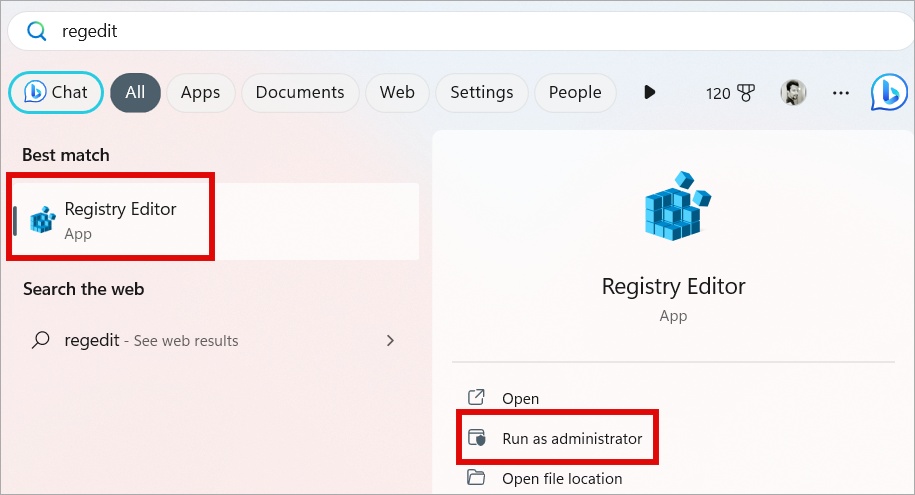This screenshot has height=495, width=915.
Task: Open Registry Editor best match result
Action: point(216,221)
